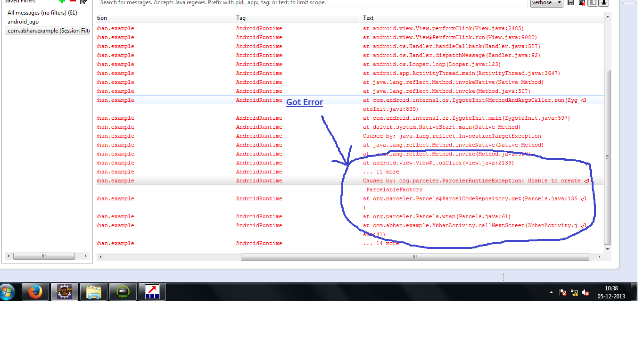The image size is (644, 362).
Task: Select log row View.performClick(View.java:2485)
Action: pos(350,28)
